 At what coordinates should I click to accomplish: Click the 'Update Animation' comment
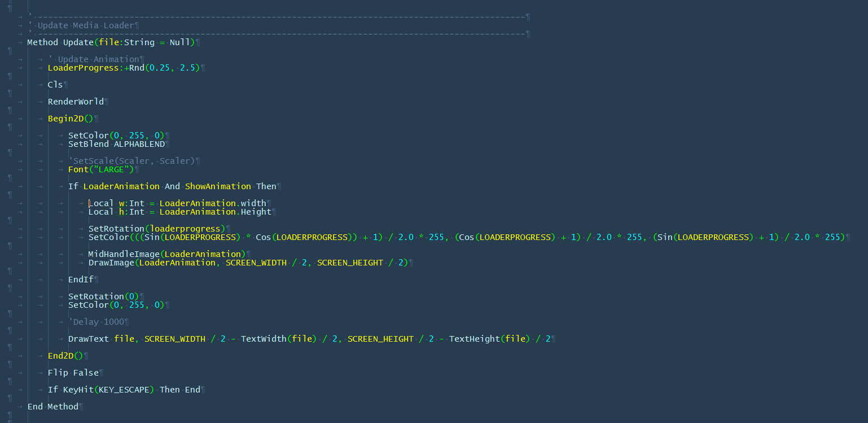pos(98,59)
